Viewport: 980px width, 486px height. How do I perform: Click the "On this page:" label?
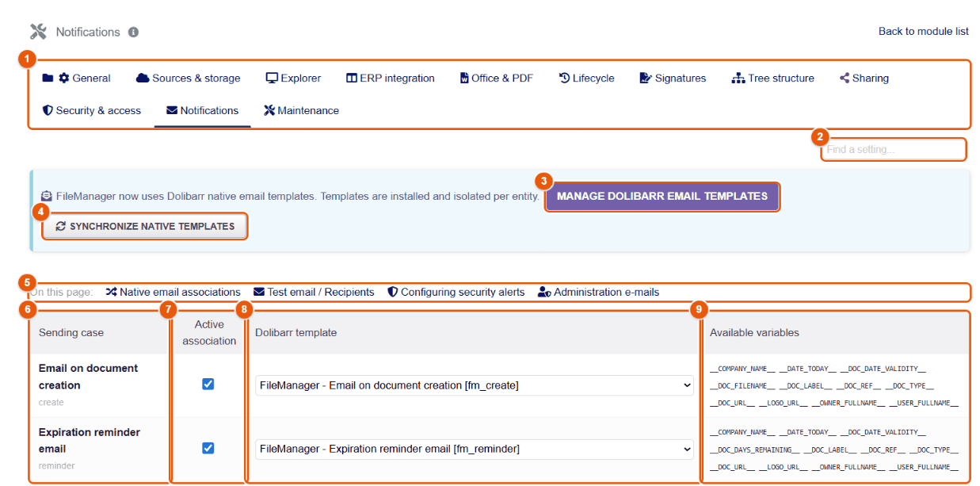point(62,292)
